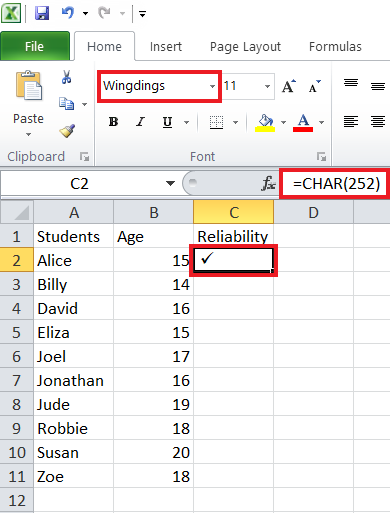Click the Increase Font Size icon
The width and height of the screenshot is (390, 513).
point(289,86)
